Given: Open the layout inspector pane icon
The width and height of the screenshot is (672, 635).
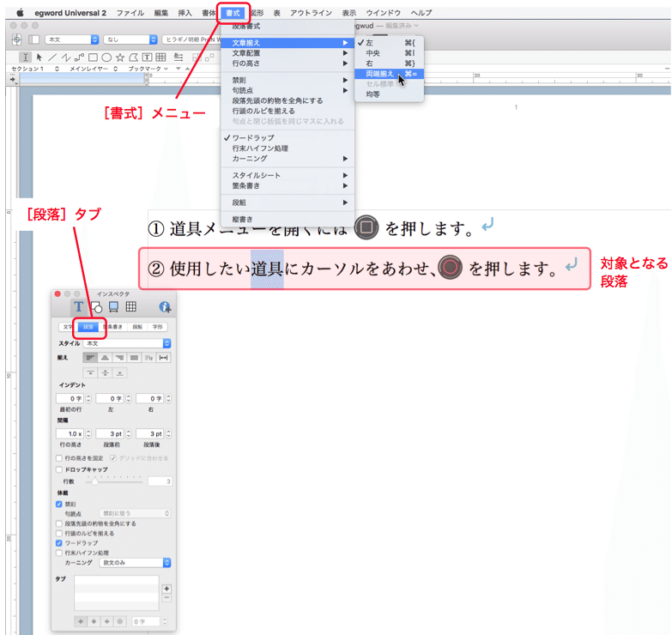Looking at the screenshot, I should pyautogui.click(x=113, y=307).
